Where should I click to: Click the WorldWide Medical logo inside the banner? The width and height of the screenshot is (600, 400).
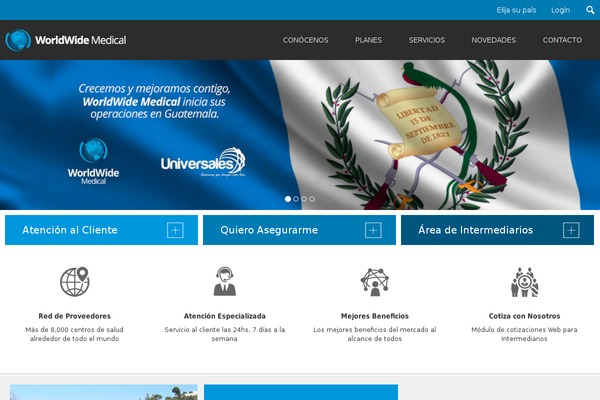tap(93, 161)
